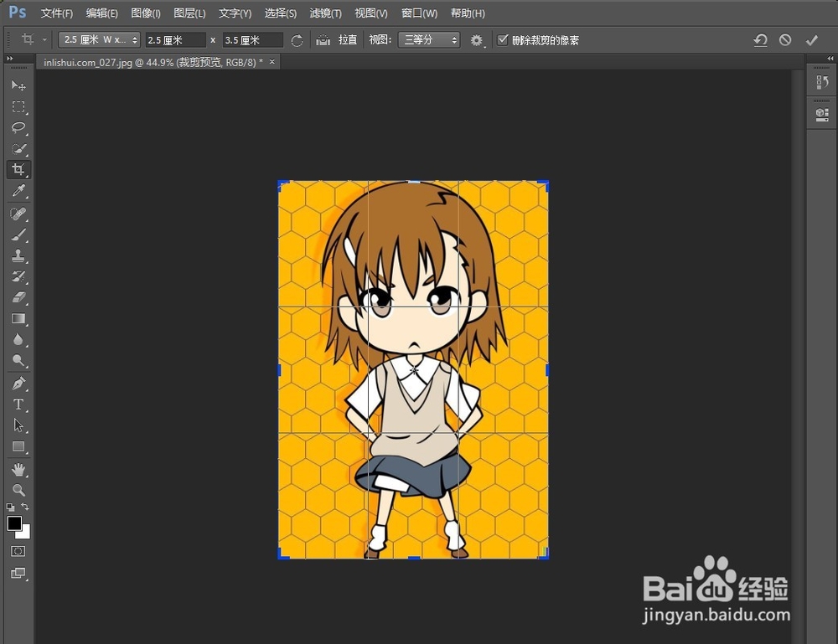This screenshot has height=644, width=838.
Task: Select the Eyedropper tool
Action: pyautogui.click(x=18, y=191)
